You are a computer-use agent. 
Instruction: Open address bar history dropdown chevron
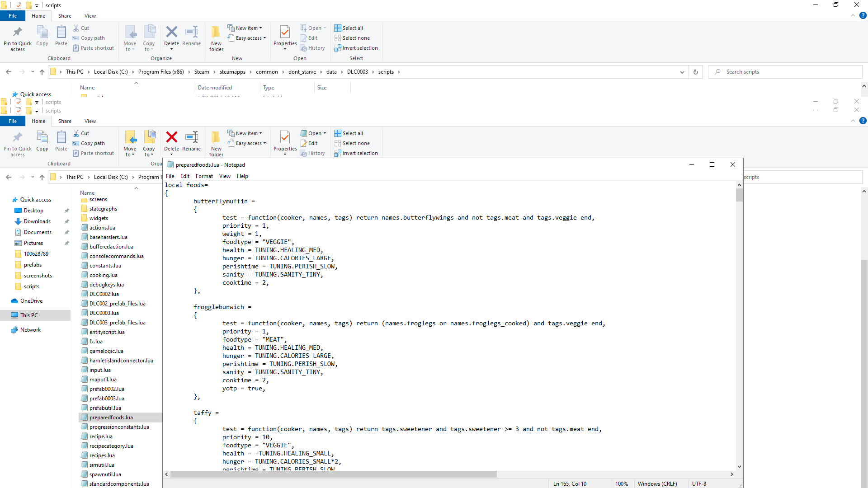682,72
